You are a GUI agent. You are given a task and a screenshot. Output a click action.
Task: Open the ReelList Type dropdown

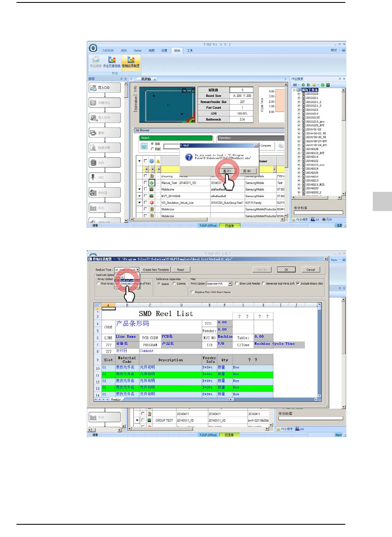(138, 270)
